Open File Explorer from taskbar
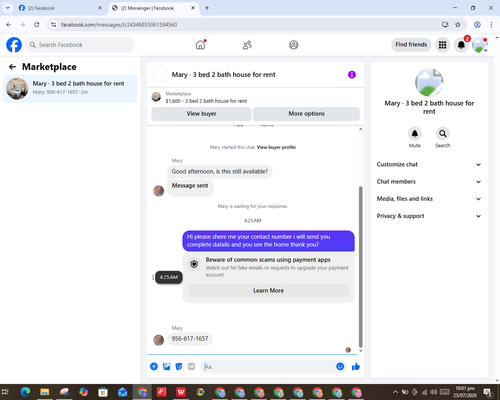Screen dimensions: 500x400 (x=45, y=392)
